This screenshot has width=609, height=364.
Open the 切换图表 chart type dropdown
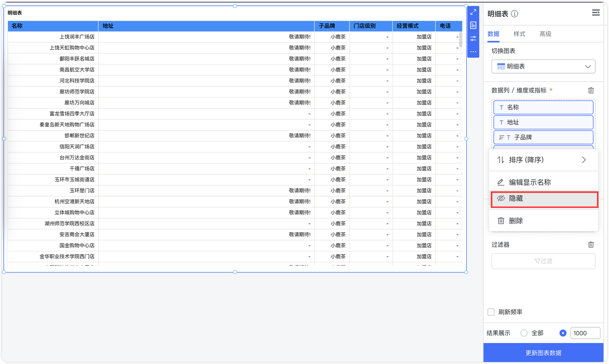pos(543,67)
